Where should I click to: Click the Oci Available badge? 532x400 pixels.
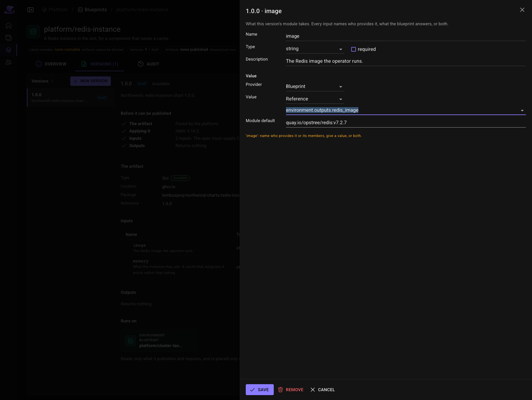(x=180, y=178)
